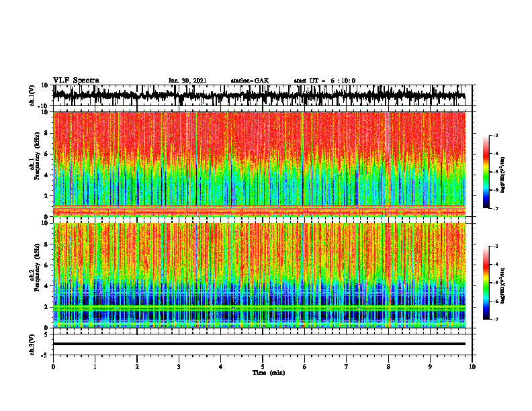Click the "VLF Spectra" plot title

76,81
